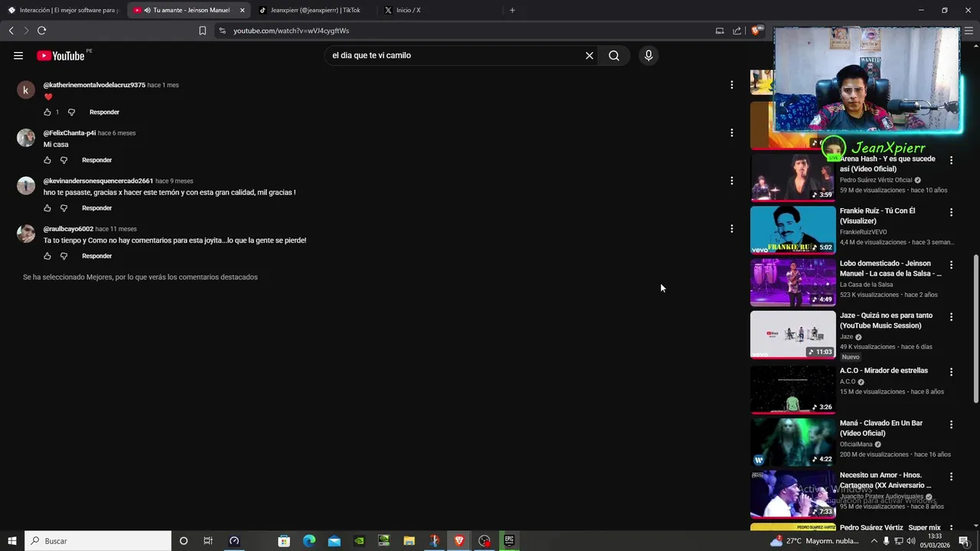
Task: Open @FelixChanta-p4i's channel link
Action: coord(70,133)
